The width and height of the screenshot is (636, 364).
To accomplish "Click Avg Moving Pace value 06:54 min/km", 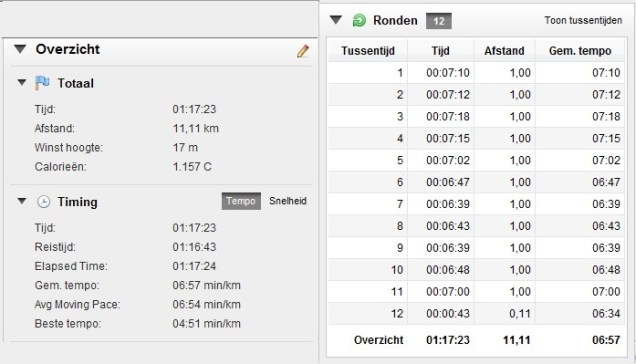I will pyautogui.click(x=206, y=304).
